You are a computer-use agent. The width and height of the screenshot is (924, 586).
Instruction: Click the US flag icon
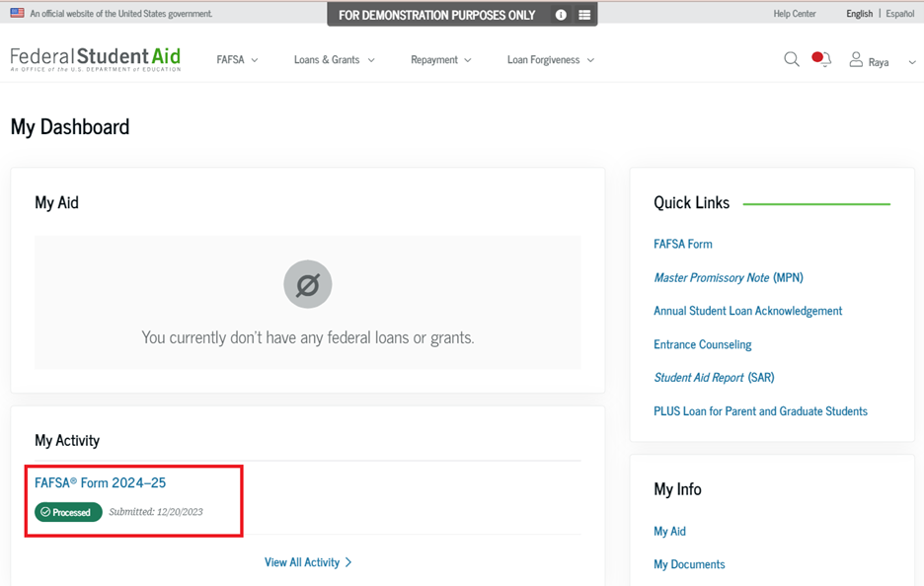pyautogui.click(x=17, y=14)
